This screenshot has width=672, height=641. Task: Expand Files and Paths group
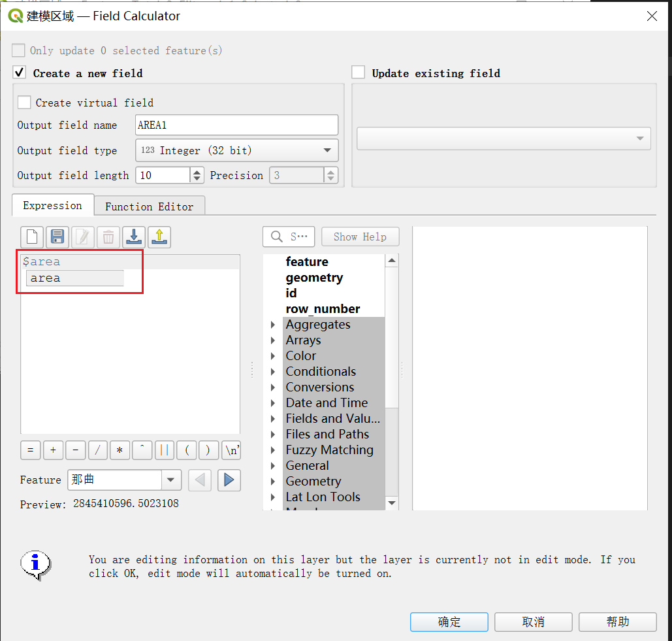pos(273,435)
